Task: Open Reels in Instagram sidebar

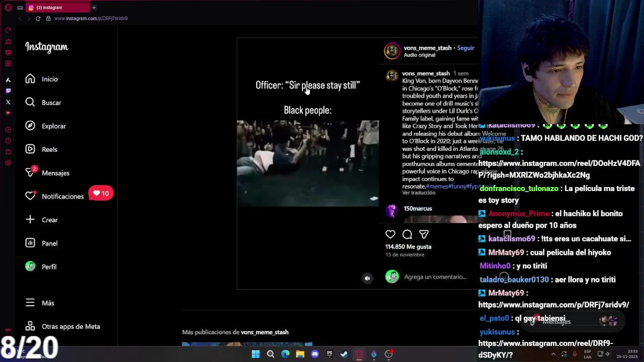Action: pyautogui.click(x=41, y=149)
